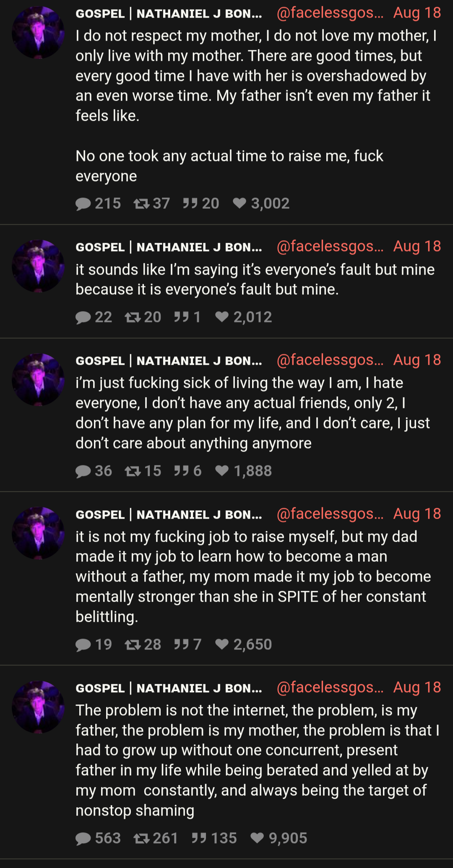Open tweet text starting 'it sounds like'
This screenshot has height=868, width=453.
[x=255, y=279]
